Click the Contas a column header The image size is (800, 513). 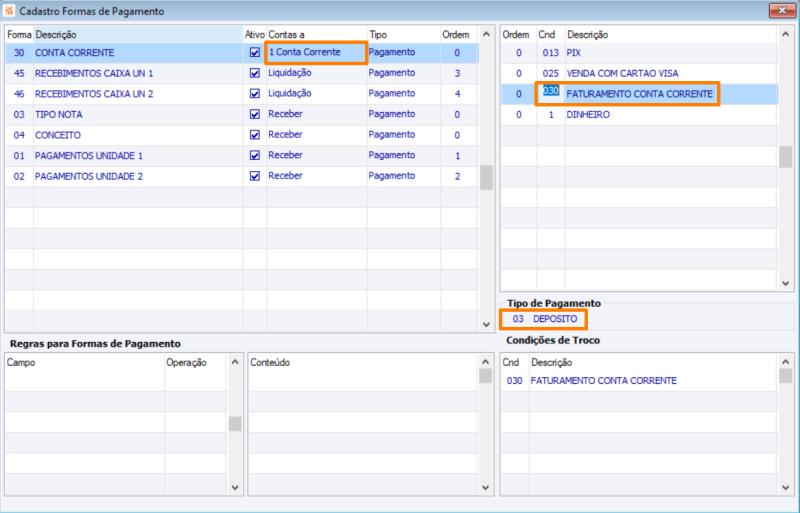[316, 35]
